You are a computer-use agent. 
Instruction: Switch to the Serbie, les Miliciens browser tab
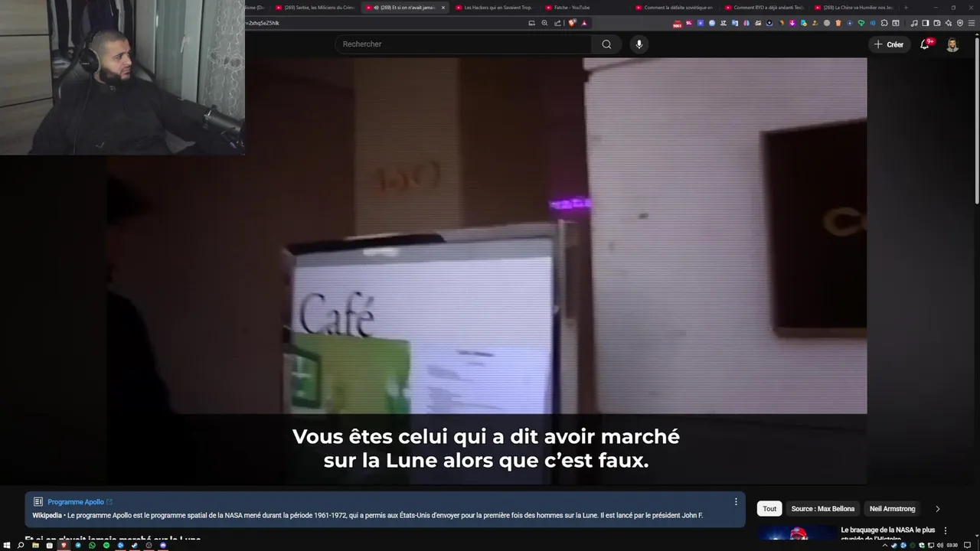click(315, 8)
